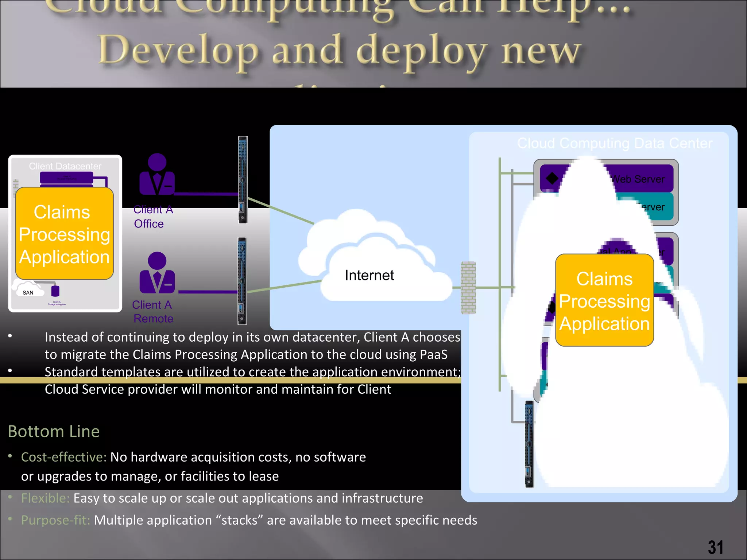Screen dimensions: 747x560
Task: Click the Cloud Computing Data Center heading
Action: coord(615,143)
